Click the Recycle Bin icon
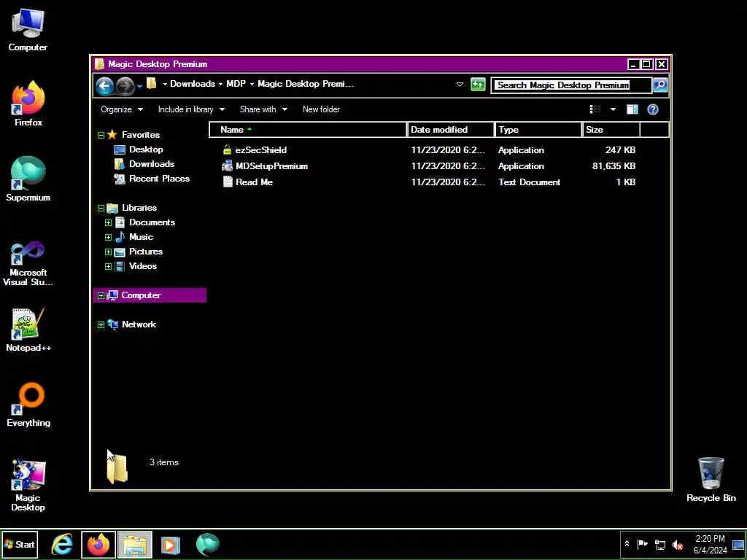This screenshot has width=747, height=560. [711, 480]
